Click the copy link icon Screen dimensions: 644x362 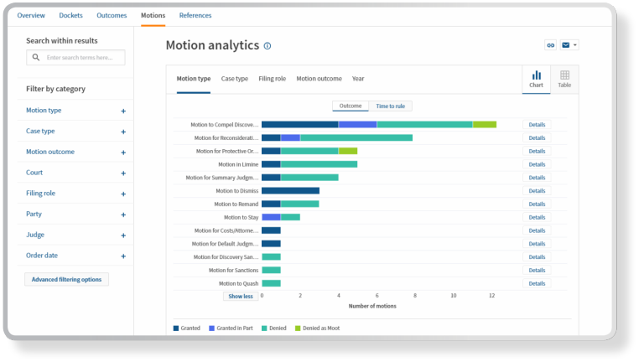[550, 45]
